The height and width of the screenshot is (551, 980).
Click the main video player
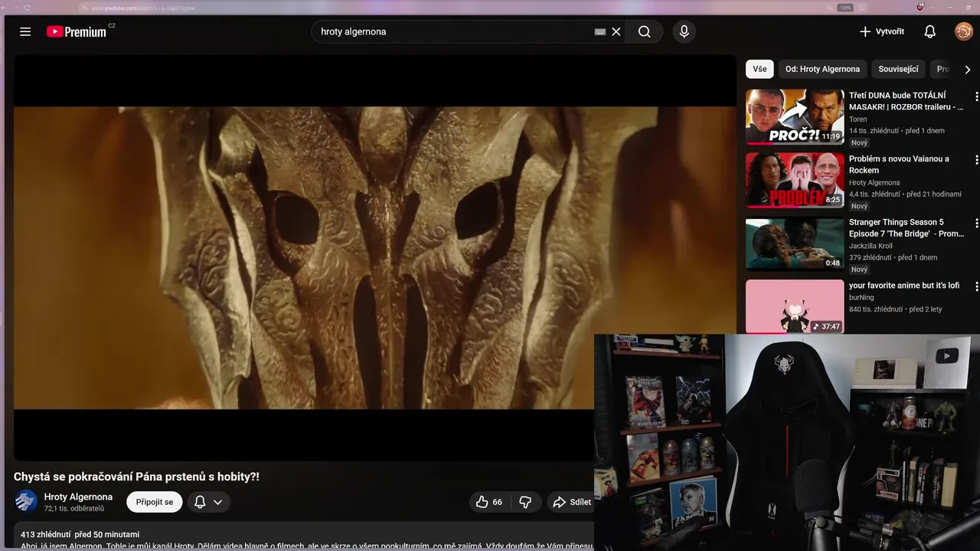pyautogui.click(x=375, y=258)
